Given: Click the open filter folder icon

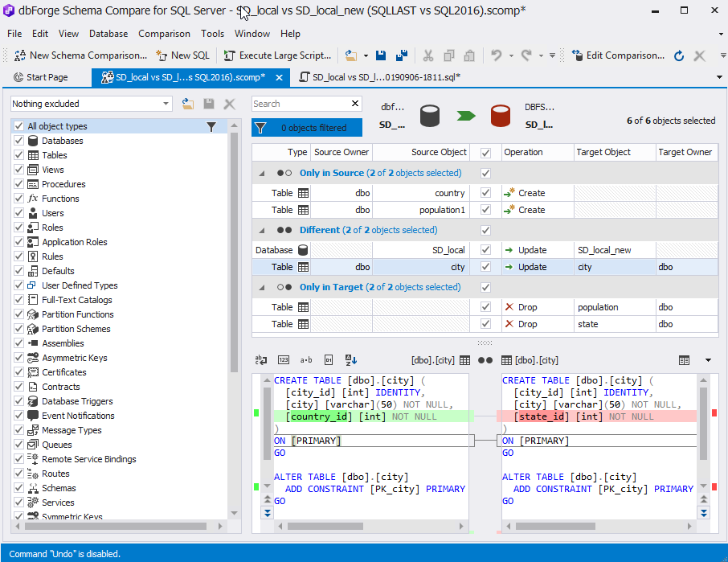Looking at the screenshot, I should pos(188,104).
